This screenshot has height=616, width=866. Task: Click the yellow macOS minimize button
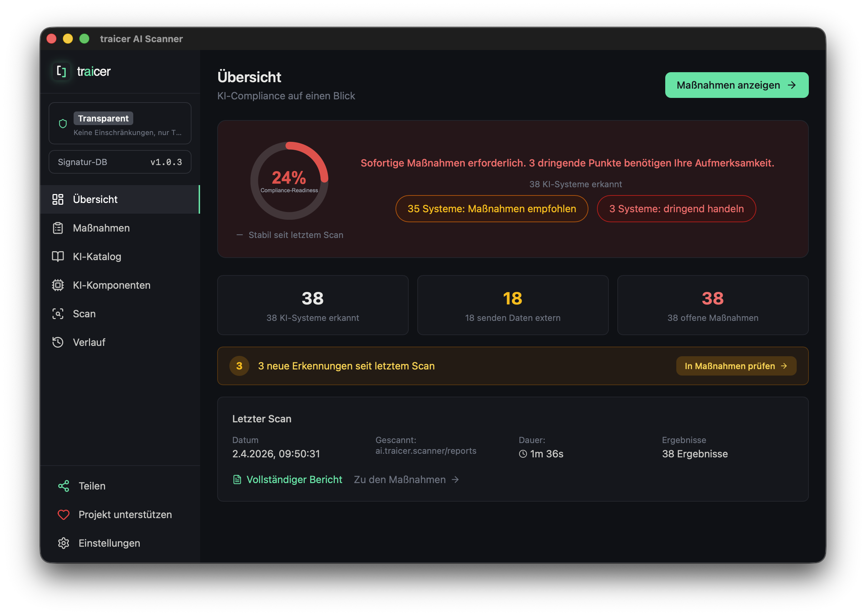click(x=68, y=39)
